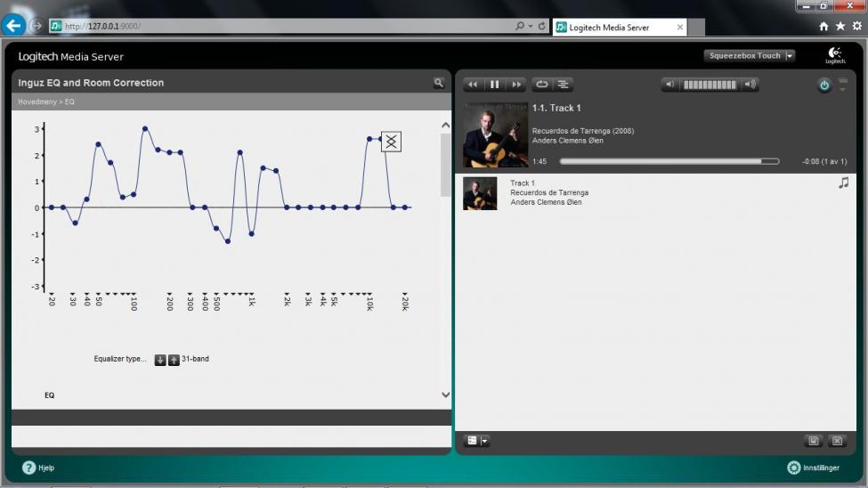Click the EQ panel vertical scrollbar thumb

point(446,165)
